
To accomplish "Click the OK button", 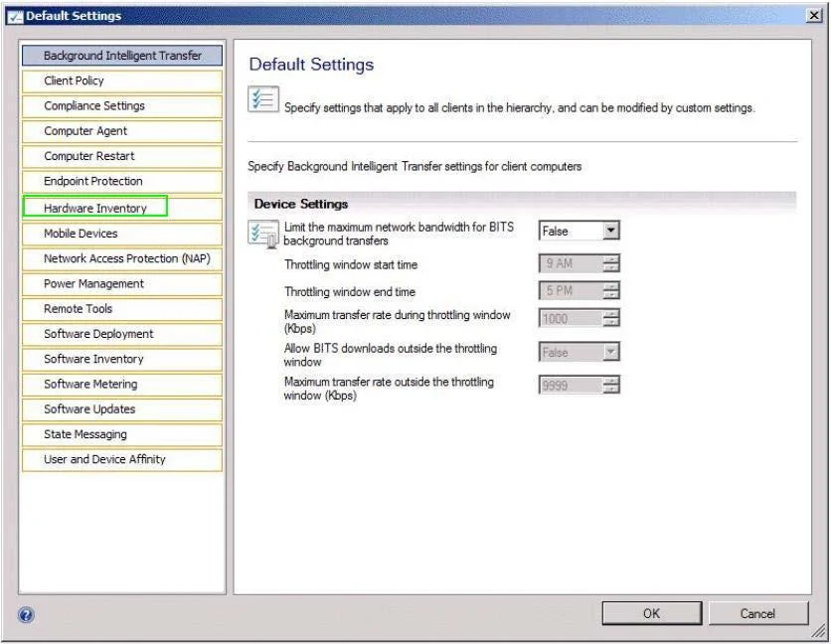I will (x=652, y=614).
